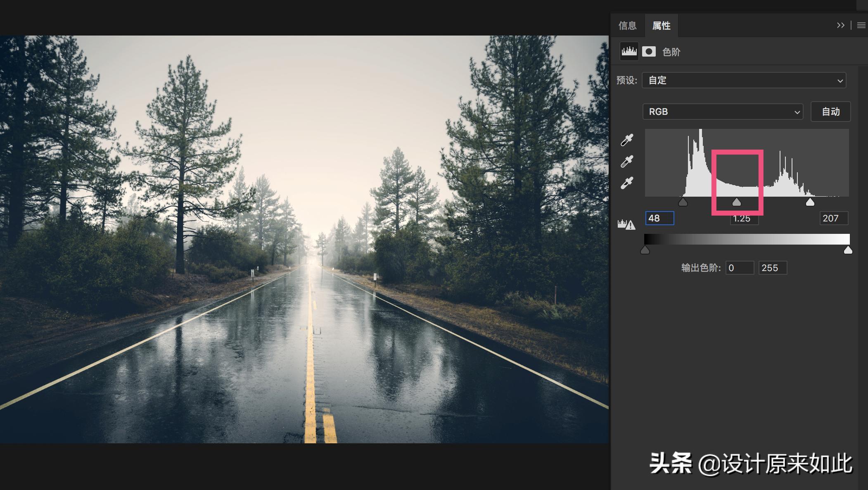Click the input shadow slider handle
The width and height of the screenshot is (868, 490).
(x=683, y=202)
